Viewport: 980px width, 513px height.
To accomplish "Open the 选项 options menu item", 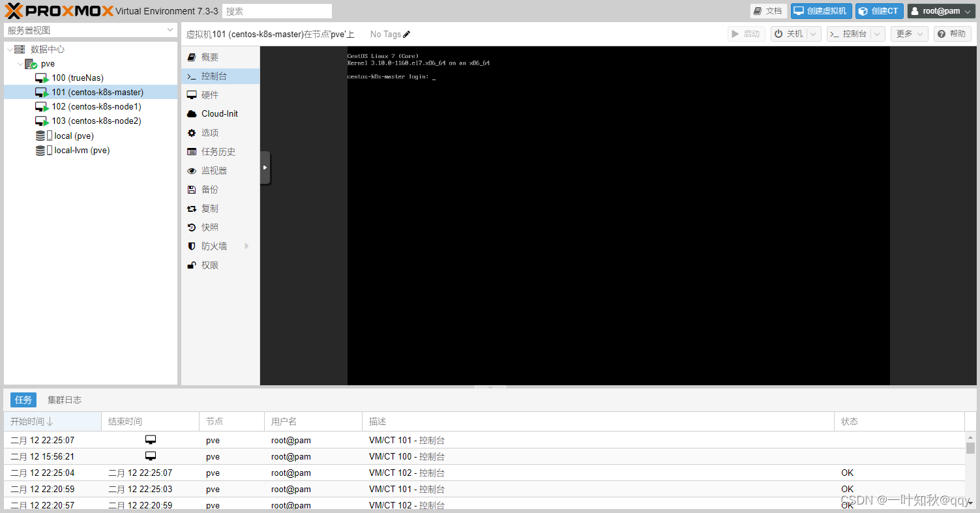I will point(220,133).
